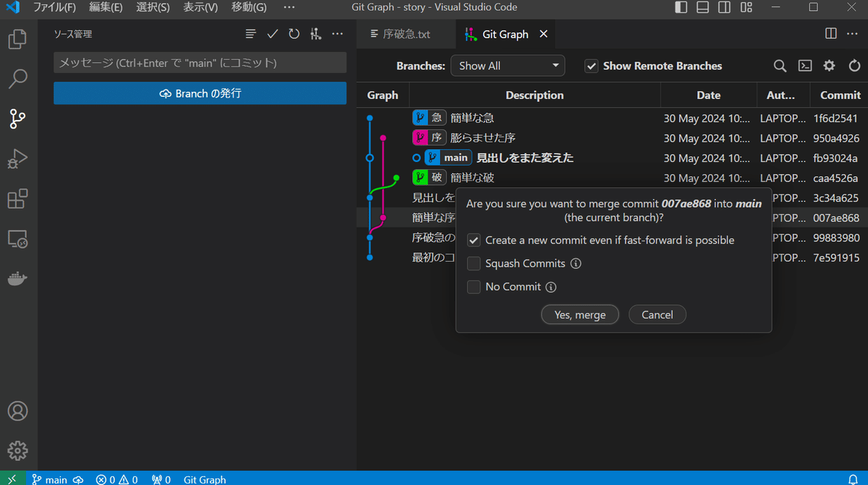Select commit 簡単な急 row
868x485 pixels.
[x=612, y=118]
